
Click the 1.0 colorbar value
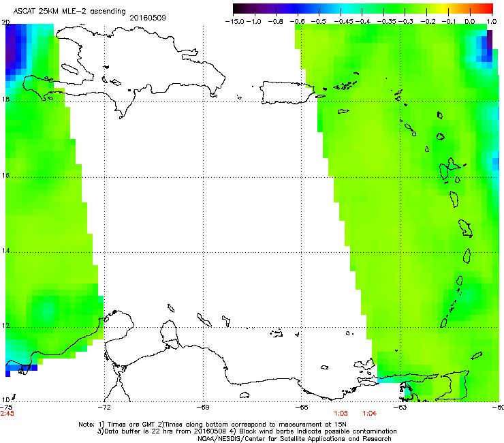point(492,22)
